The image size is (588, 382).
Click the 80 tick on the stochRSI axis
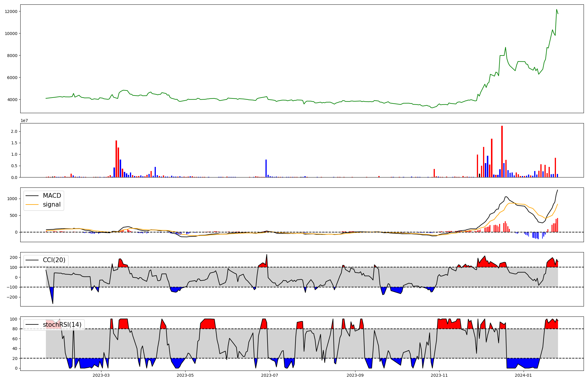click(x=15, y=329)
